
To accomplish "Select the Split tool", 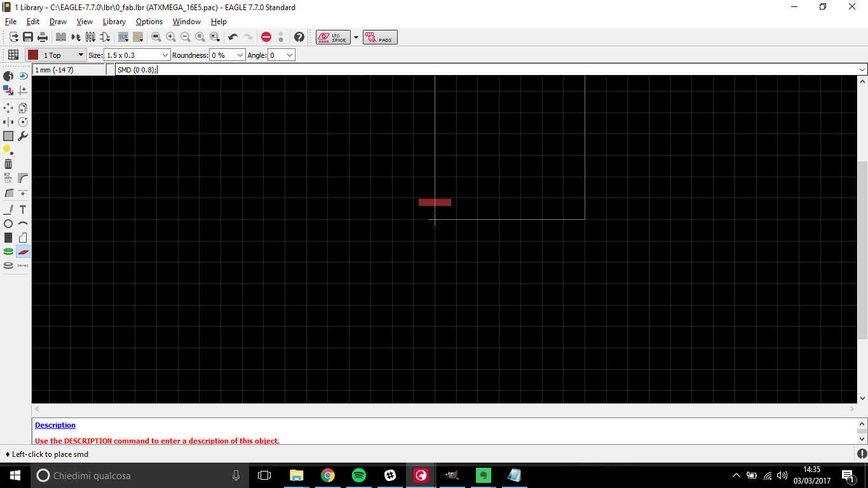I will 8,192.
